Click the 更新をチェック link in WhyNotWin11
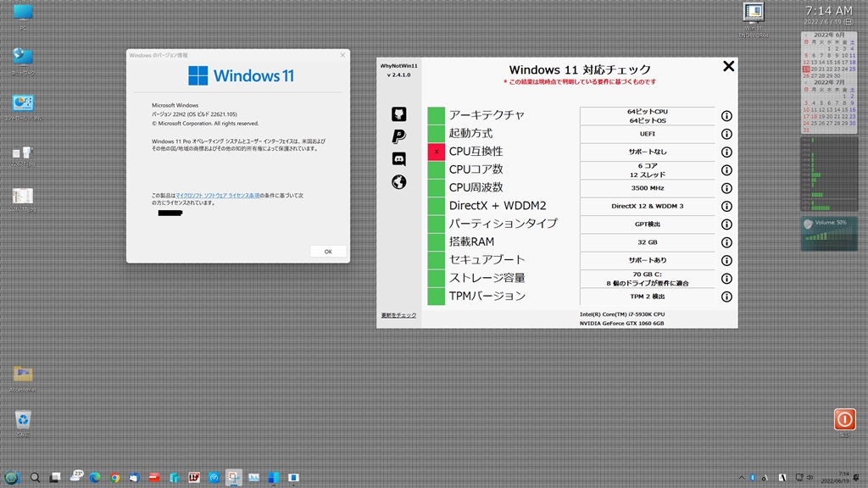The image size is (868, 488). [x=398, y=315]
